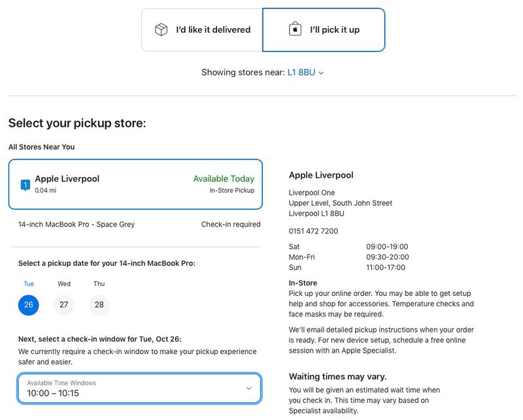Click the "Check-in required" label
Image resolution: width=523 pixels, height=420 pixels.
[231, 224]
